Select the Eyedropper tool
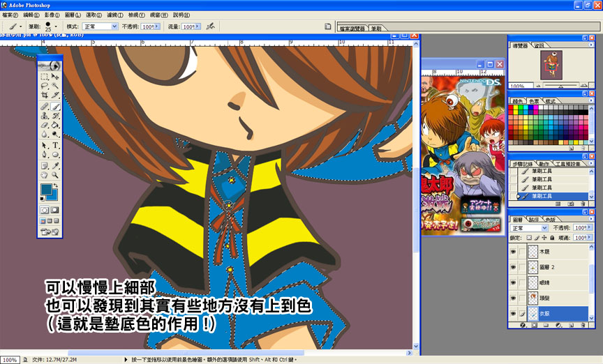603x364 pixels. pos(55,166)
